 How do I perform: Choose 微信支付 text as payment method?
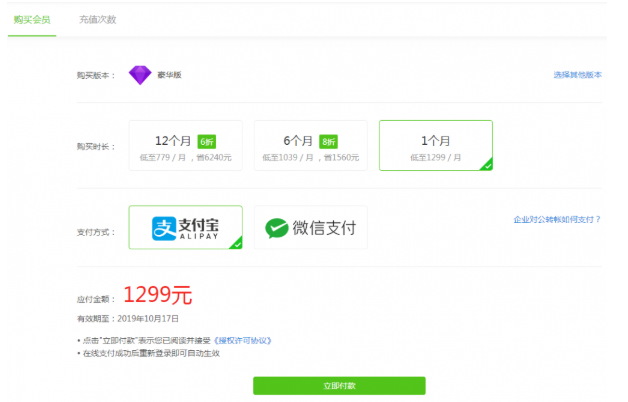coord(324,228)
